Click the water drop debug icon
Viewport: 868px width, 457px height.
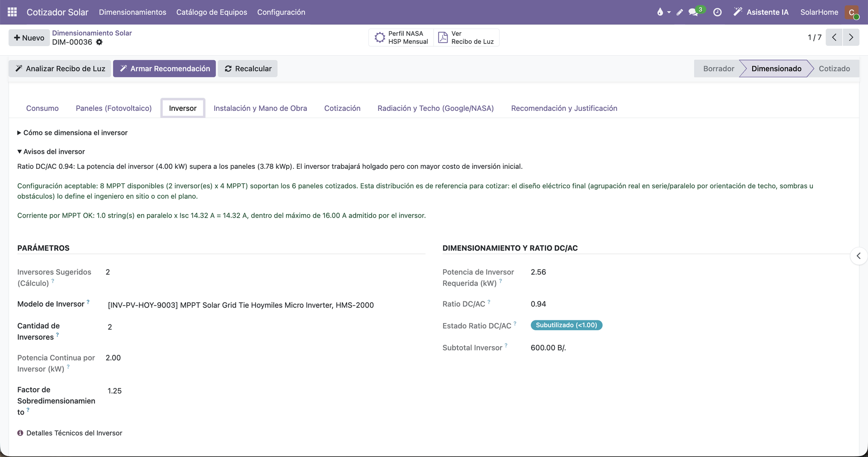[x=660, y=12]
